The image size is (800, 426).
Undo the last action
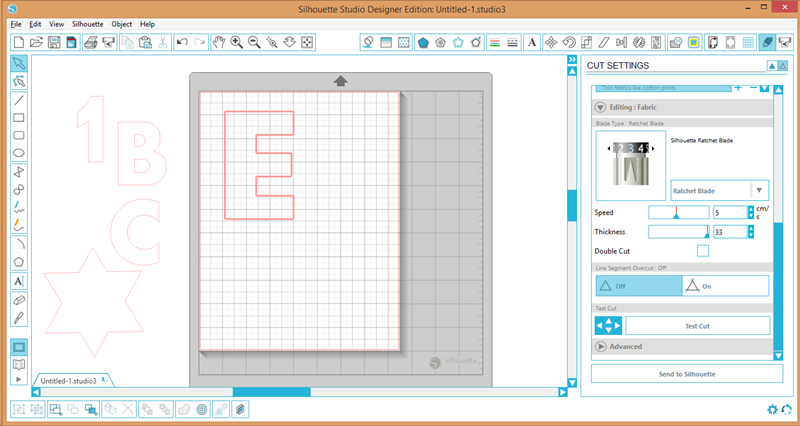click(x=182, y=42)
